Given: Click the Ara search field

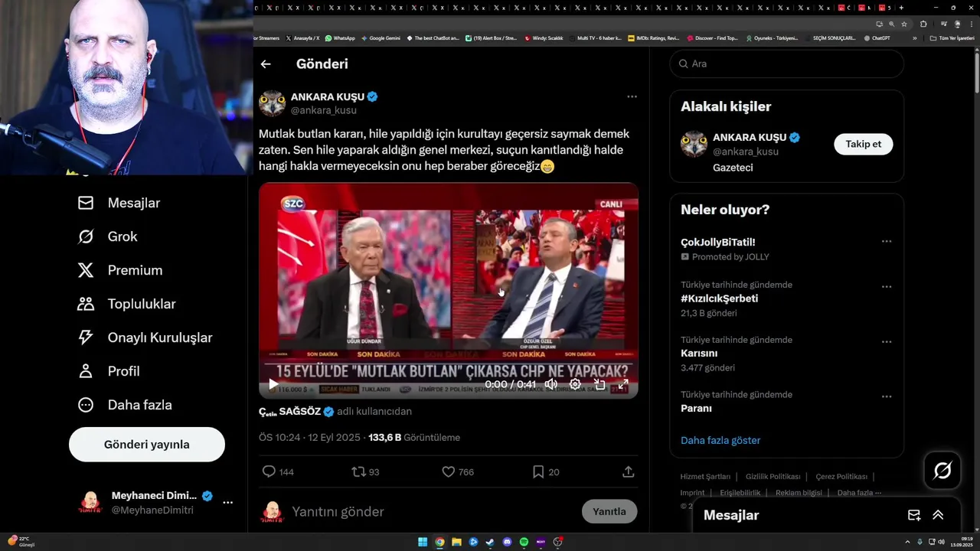Looking at the screenshot, I should coord(787,64).
